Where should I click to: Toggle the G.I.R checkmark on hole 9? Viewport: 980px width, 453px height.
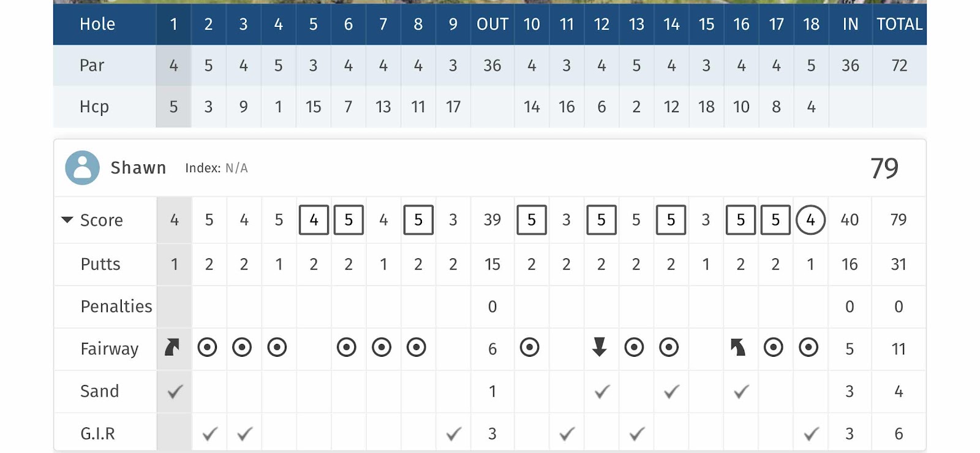[453, 433]
